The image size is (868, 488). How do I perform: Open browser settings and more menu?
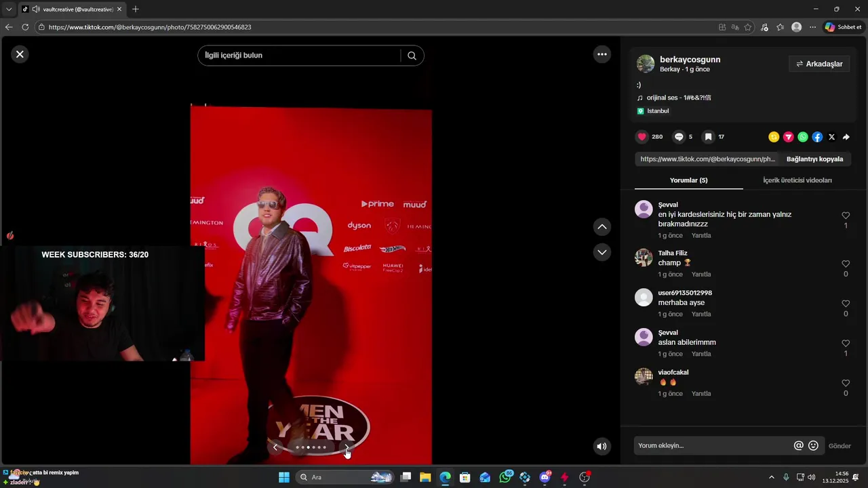(812, 27)
